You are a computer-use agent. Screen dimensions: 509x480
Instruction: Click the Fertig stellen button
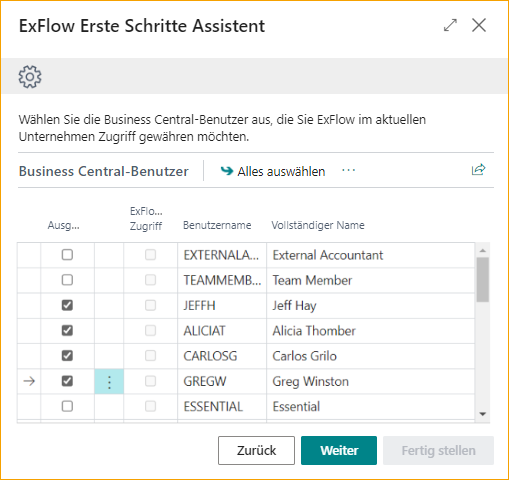click(438, 450)
